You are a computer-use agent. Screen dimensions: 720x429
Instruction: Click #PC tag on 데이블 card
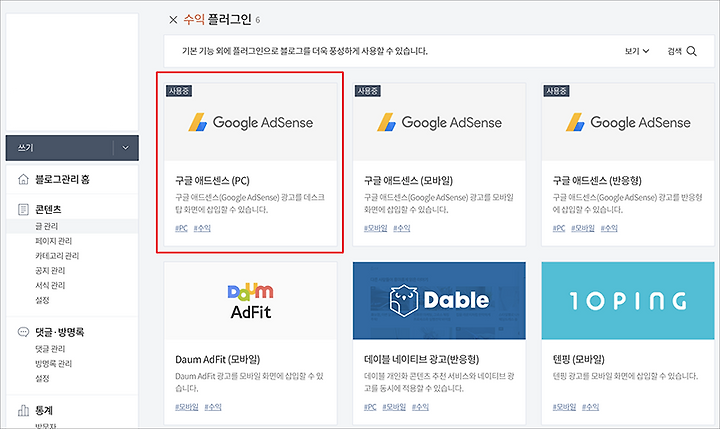(370, 406)
